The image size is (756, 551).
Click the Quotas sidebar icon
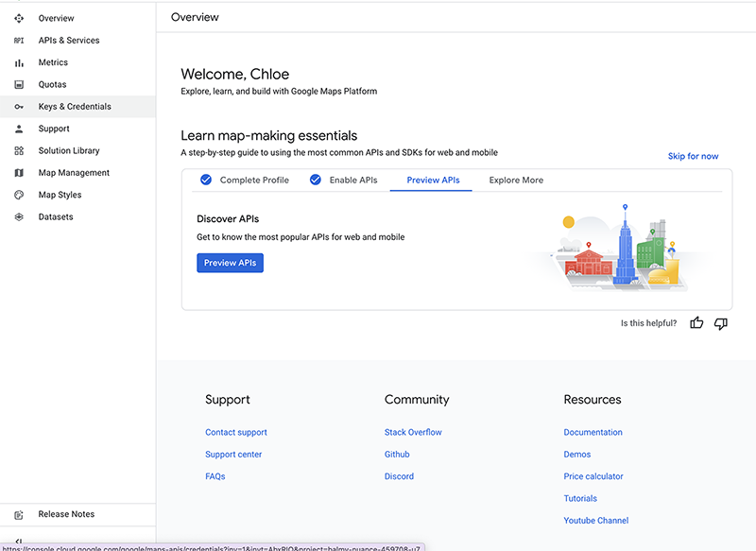19,85
